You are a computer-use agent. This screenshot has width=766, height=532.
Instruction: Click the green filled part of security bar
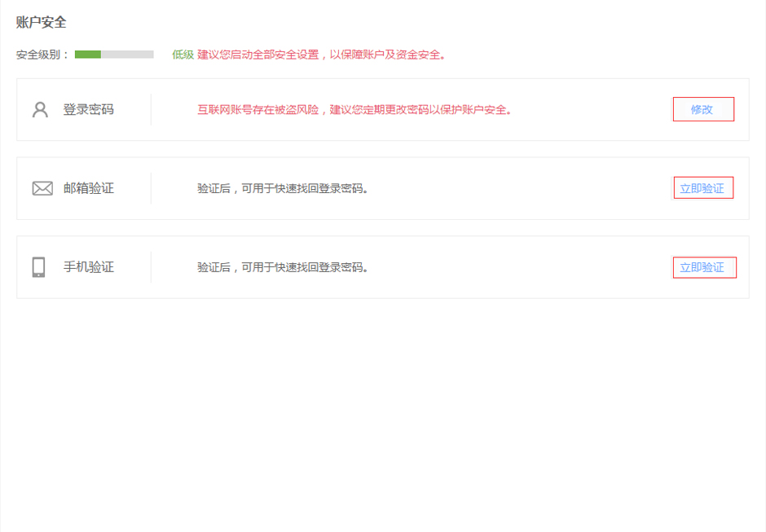[88, 55]
